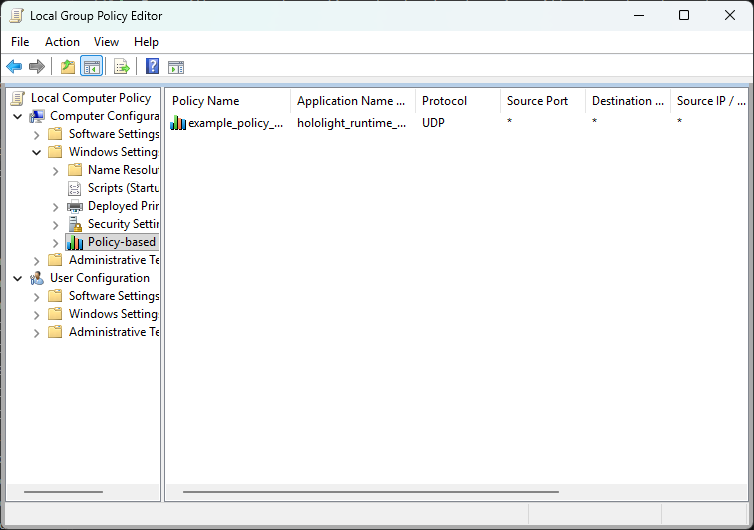The width and height of the screenshot is (754, 530).
Task: Click the User Configuration person icon
Action: 37,278
